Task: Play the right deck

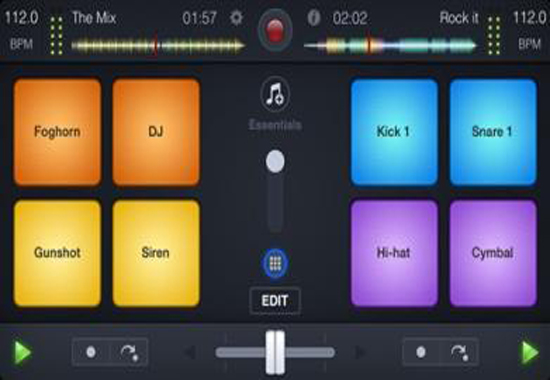Action: [x=530, y=352]
